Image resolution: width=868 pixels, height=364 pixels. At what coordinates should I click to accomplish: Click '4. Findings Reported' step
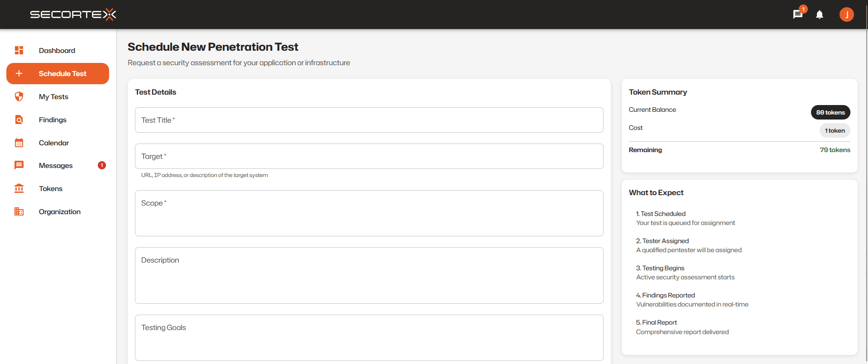coord(665,295)
